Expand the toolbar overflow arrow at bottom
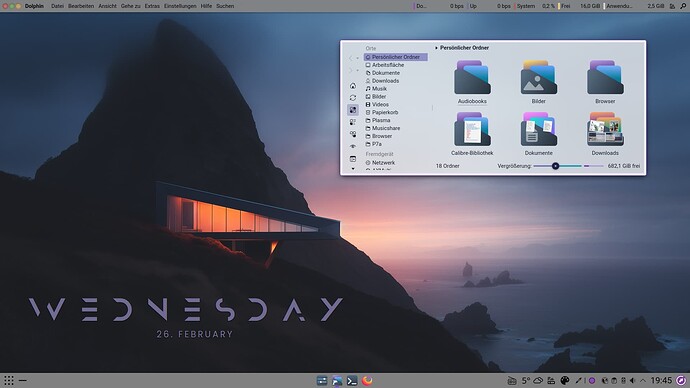690x388 pixels. (x=353, y=169)
